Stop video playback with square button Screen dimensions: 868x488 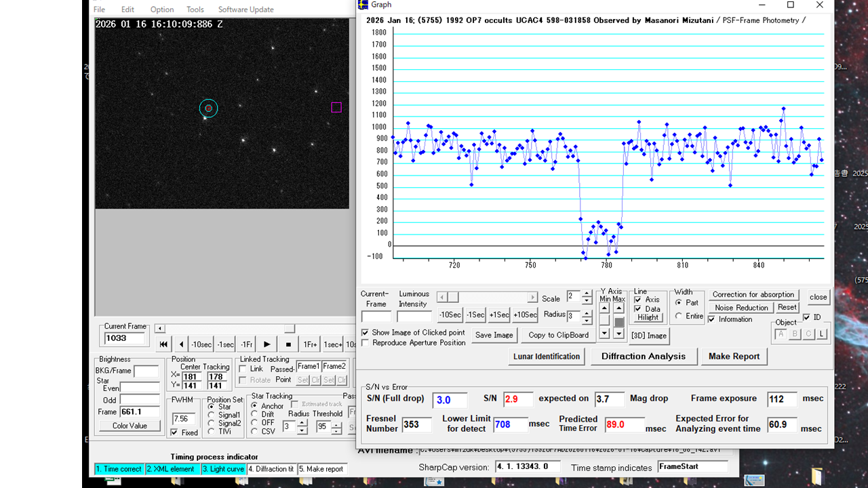[x=288, y=344]
